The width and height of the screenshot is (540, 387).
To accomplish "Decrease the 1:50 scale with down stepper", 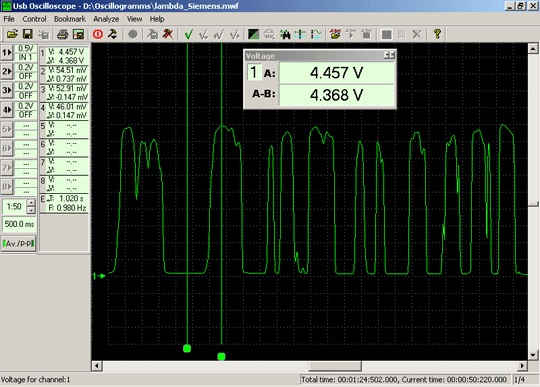I will [31, 210].
